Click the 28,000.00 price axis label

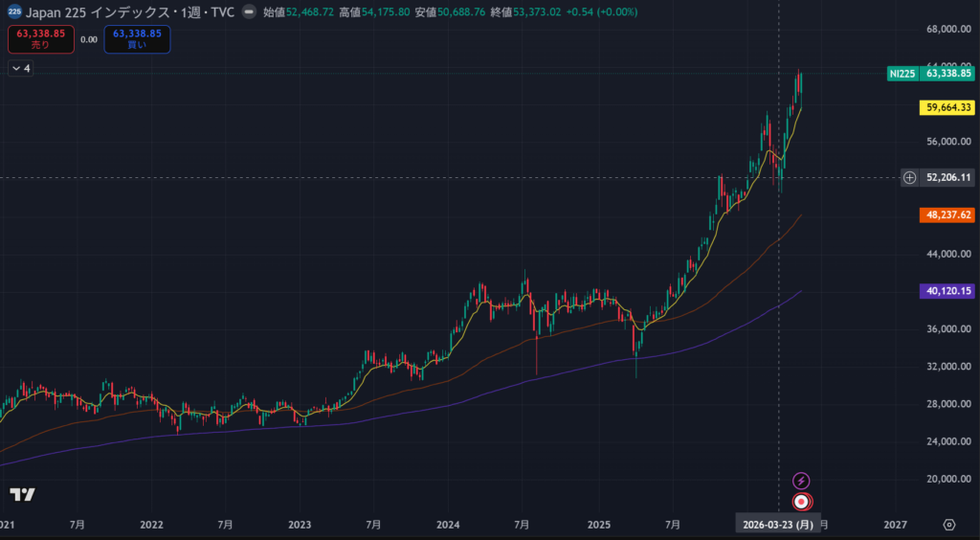pyautogui.click(x=948, y=404)
